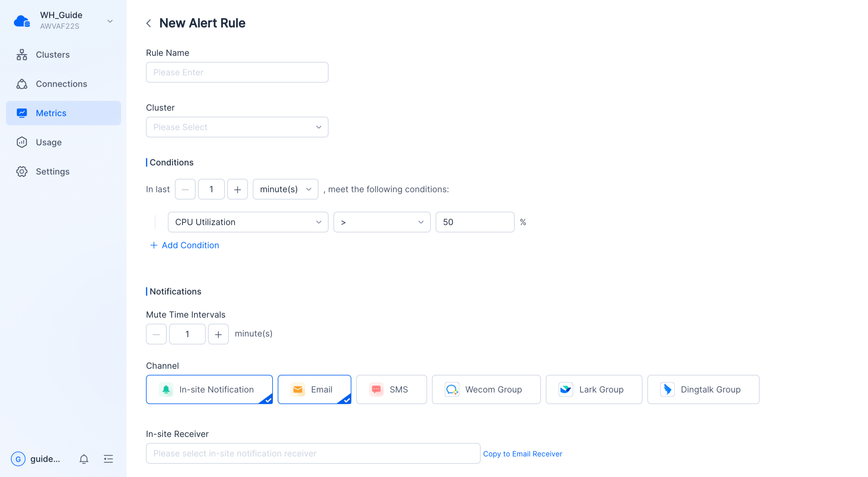Open the guide user avatar
This screenshot has height=477, width=868.
(18, 459)
